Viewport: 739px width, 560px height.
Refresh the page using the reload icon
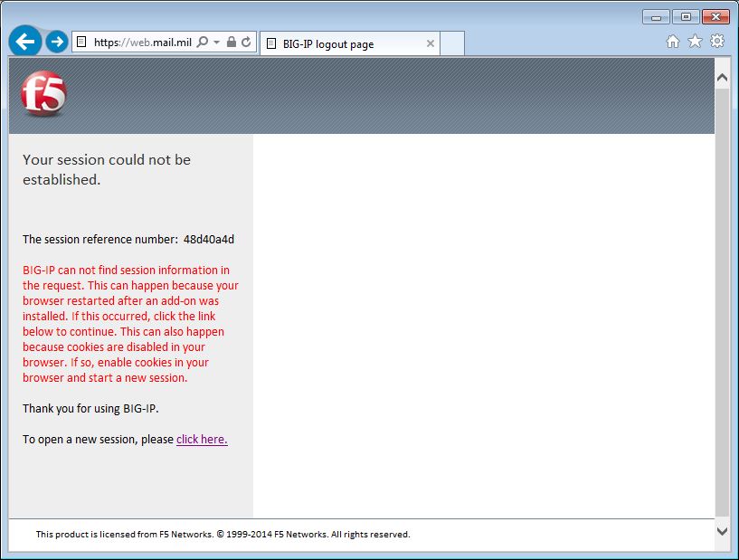(246, 42)
